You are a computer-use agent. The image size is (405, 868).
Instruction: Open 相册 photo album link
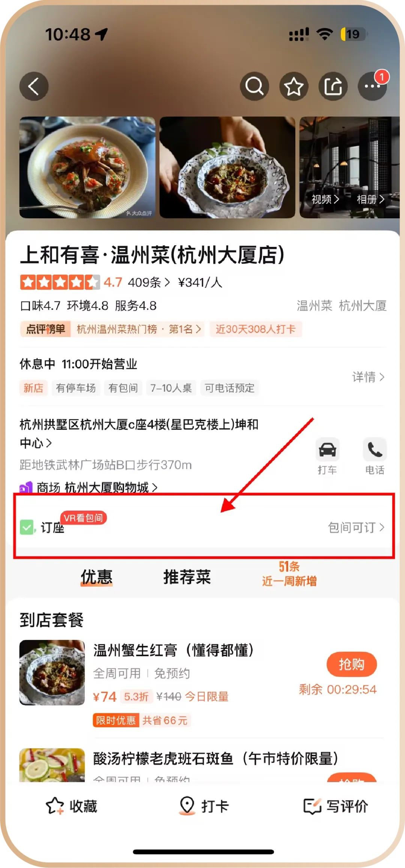[370, 199]
